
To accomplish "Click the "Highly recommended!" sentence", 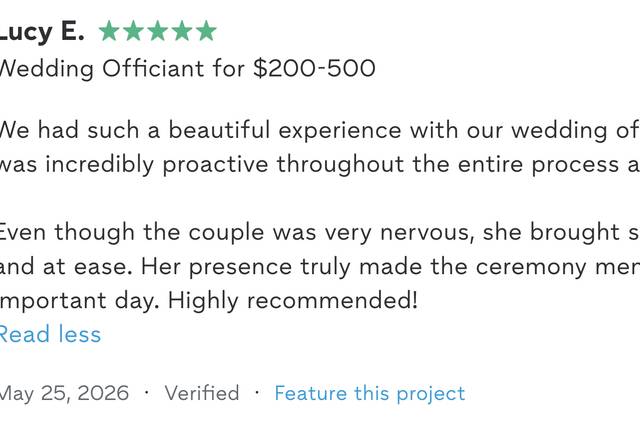I will pyautogui.click(x=293, y=301).
